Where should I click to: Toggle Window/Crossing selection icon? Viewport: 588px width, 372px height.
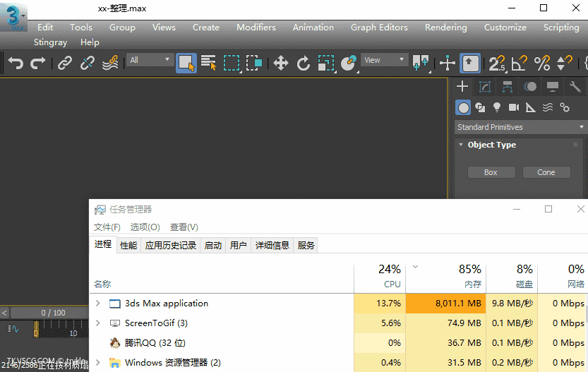(x=254, y=63)
